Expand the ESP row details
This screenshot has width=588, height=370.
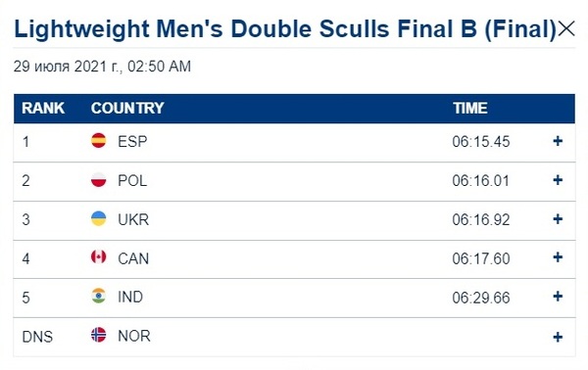558,141
